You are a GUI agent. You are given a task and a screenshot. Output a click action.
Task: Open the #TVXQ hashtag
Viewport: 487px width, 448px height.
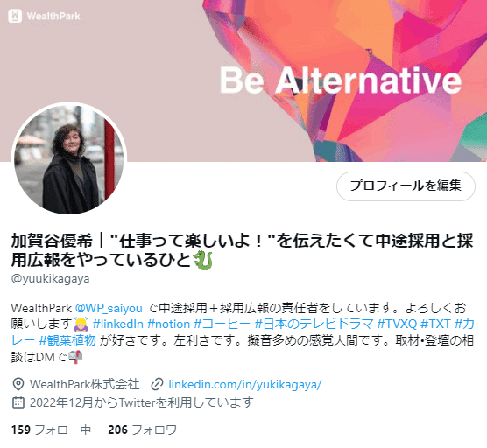[397, 325]
